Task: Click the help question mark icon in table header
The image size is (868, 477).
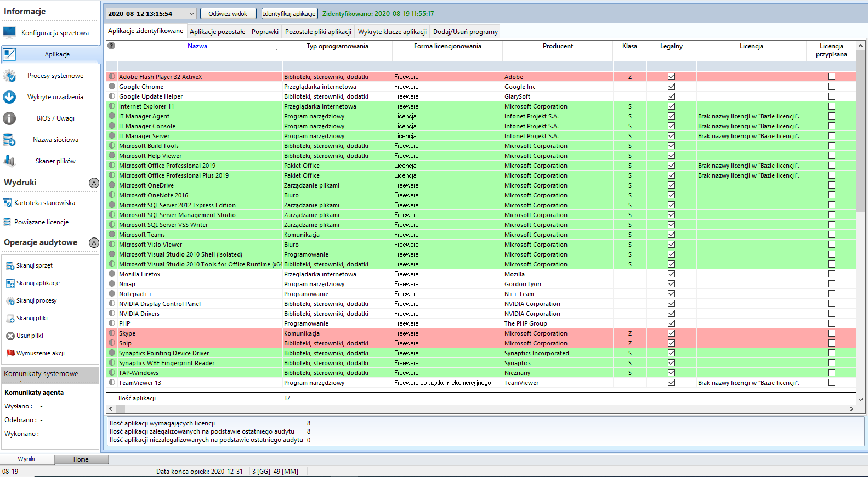Action: (x=111, y=46)
